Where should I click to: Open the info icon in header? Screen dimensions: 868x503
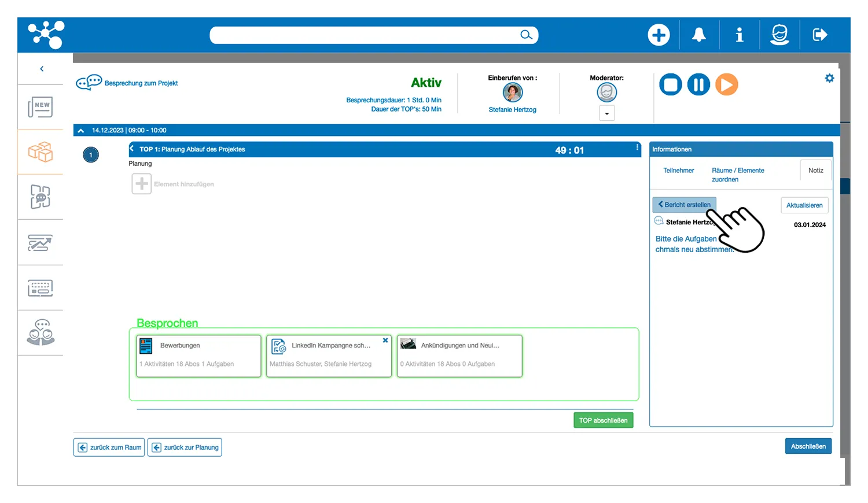(739, 35)
